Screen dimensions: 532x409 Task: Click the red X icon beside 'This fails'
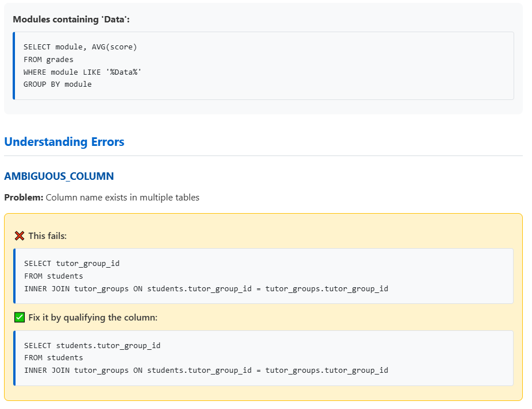pyautogui.click(x=19, y=236)
